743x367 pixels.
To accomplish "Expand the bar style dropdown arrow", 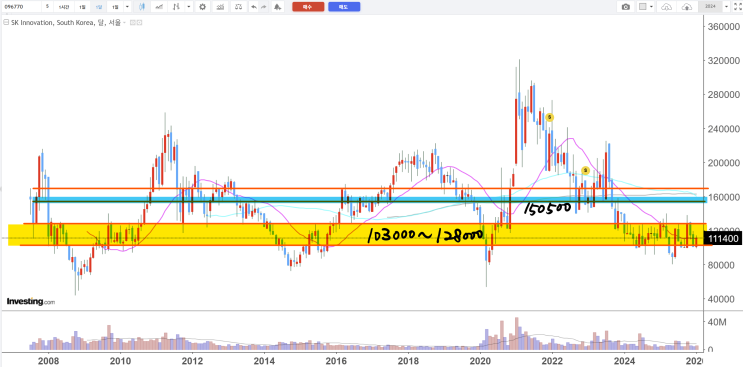I will (189, 7).
